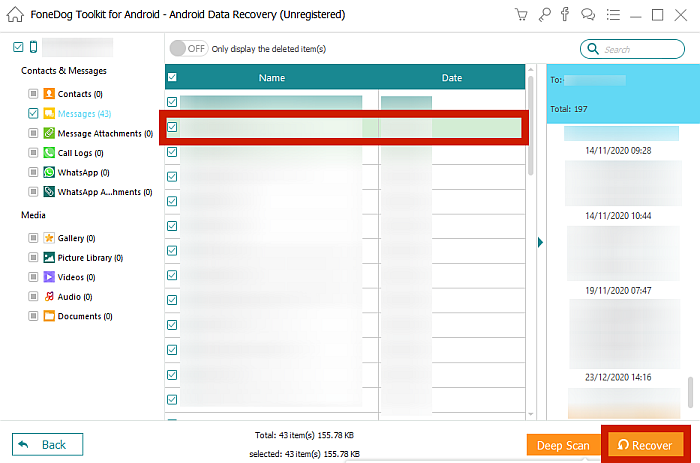Image resolution: width=700 pixels, height=463 pixels.
Task: Start a Deep Scan
Action: tap(563, 446)
